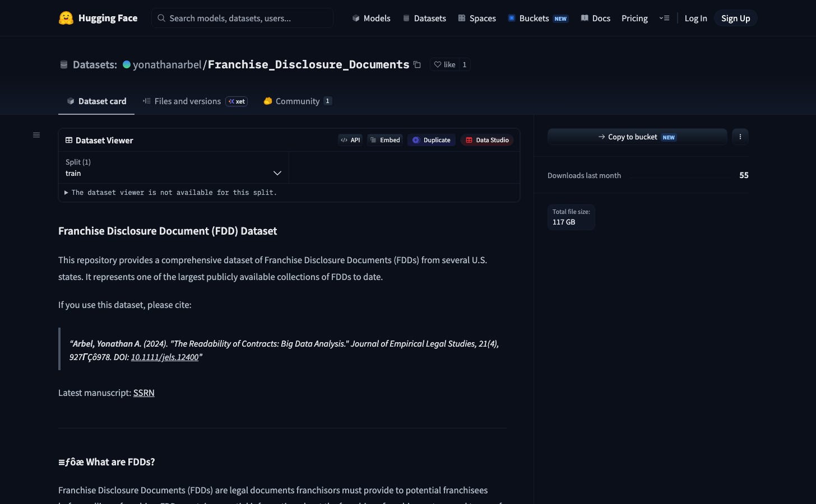Click the Datasets stack icon before title
The height and width of the screenshot is (504, 816).
click(x=64, y=64)
